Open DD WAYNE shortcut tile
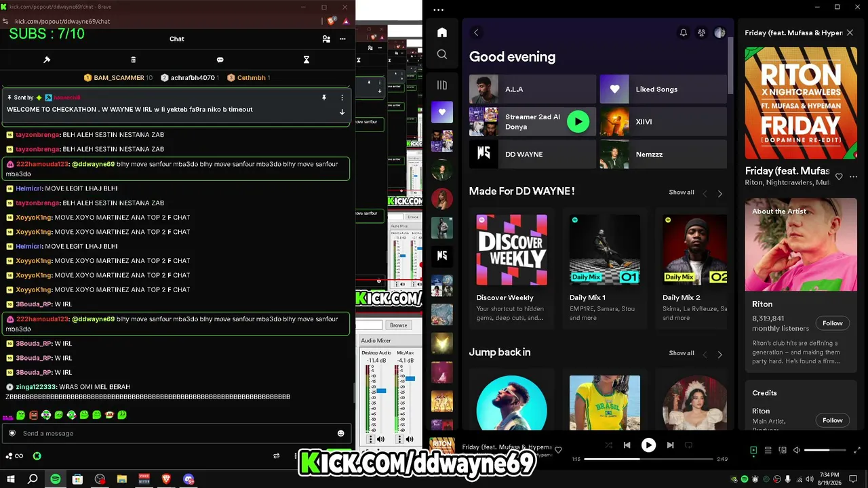The image size is (868, 488). point(532,154)
